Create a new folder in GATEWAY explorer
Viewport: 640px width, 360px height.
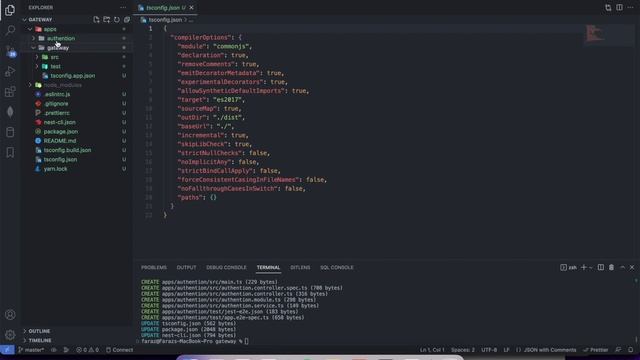coord(107,19)
